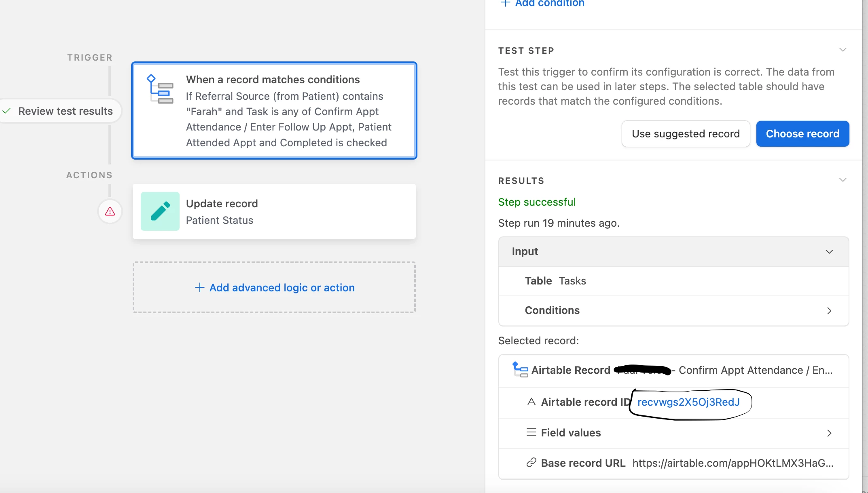
Task: Click the red warning triangle icon
Action: (x=110, y=211)
